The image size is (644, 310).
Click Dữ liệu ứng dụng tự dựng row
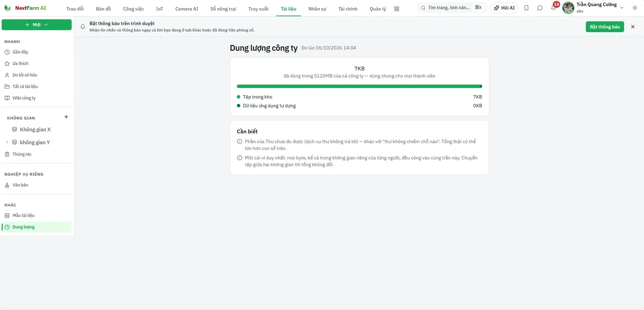click(359, 106)
